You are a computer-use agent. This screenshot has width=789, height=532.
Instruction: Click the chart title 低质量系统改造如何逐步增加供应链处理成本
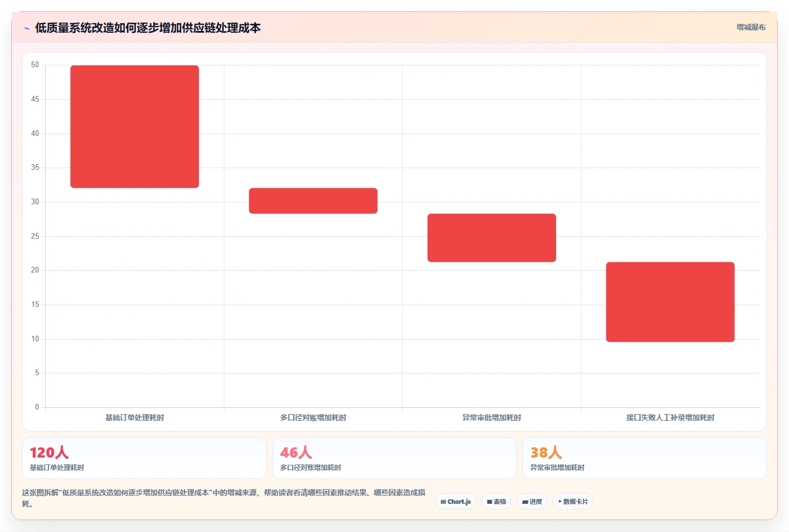tap(148, 28)
